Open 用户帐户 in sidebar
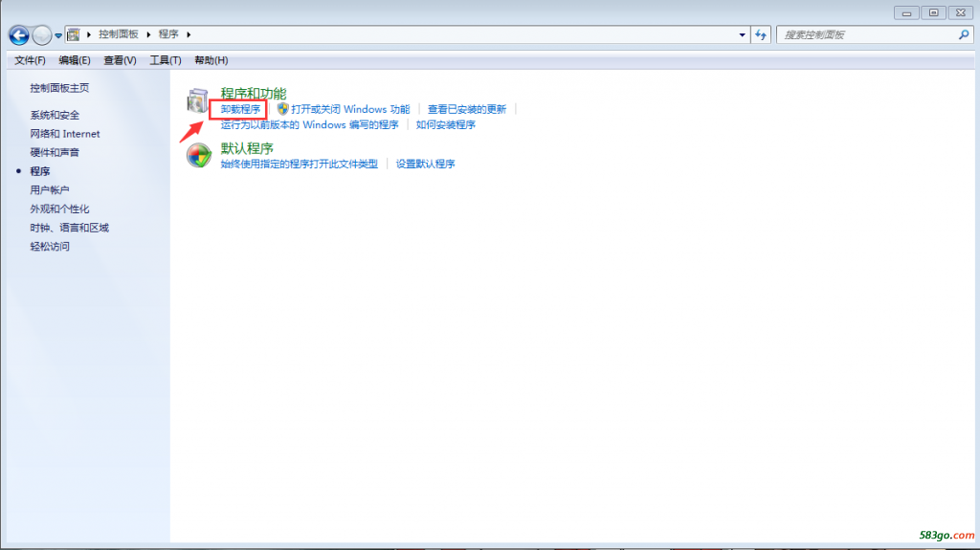Viewport: 980px width, 550px height. pyautogui.click(x=50, y=190)
